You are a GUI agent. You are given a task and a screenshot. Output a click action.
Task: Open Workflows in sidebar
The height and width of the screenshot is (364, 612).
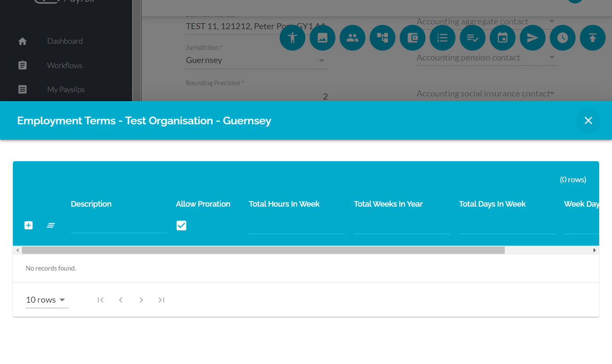[x=65, y=66]
